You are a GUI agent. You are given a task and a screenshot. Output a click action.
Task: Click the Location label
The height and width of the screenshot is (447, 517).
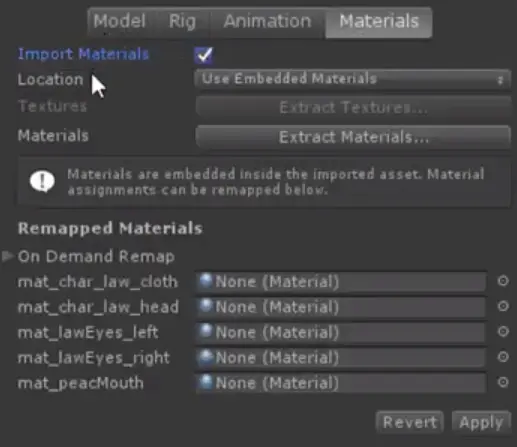50,80
